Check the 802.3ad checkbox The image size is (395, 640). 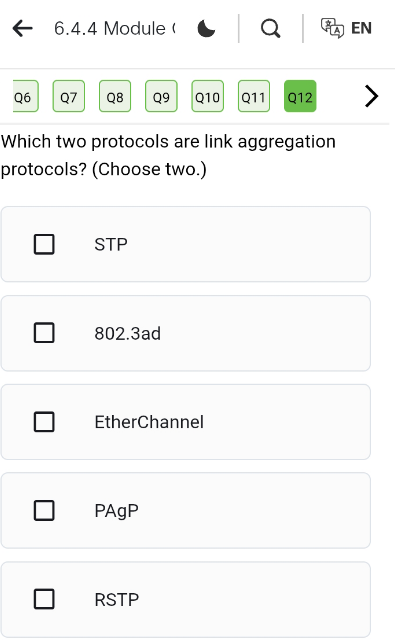tap(44, 333)
